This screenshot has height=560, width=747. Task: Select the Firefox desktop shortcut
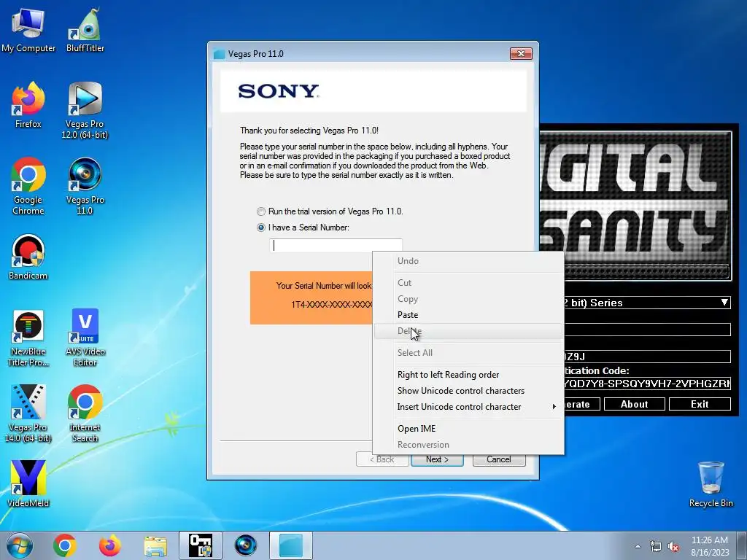point(28,105)
